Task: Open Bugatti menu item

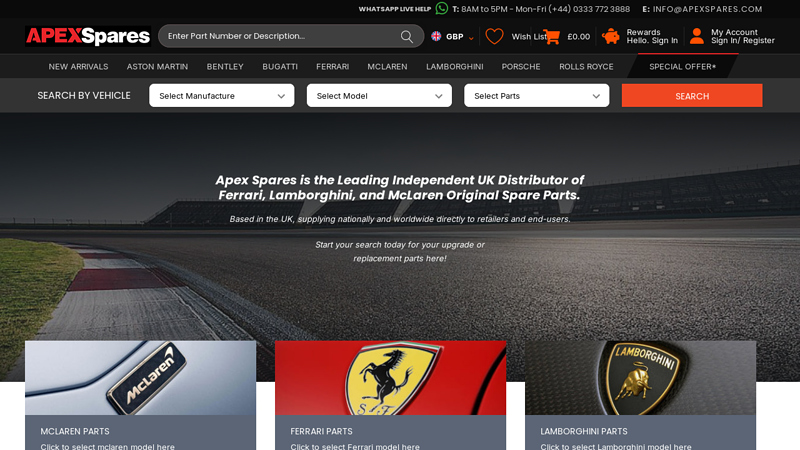Action: pyautogui.click(x=280, y=66)
